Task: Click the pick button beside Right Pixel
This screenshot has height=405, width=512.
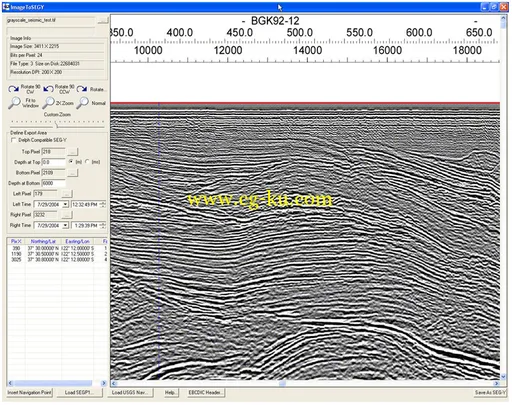Action: 67,215
